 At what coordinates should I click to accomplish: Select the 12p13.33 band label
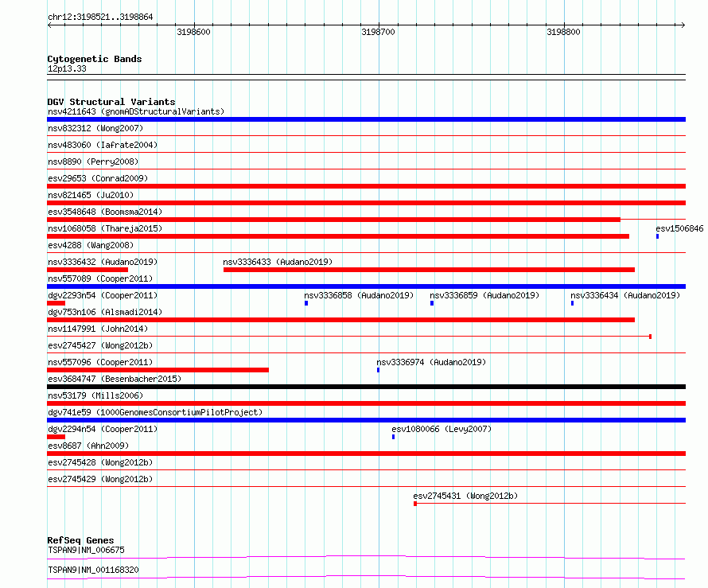67,68
